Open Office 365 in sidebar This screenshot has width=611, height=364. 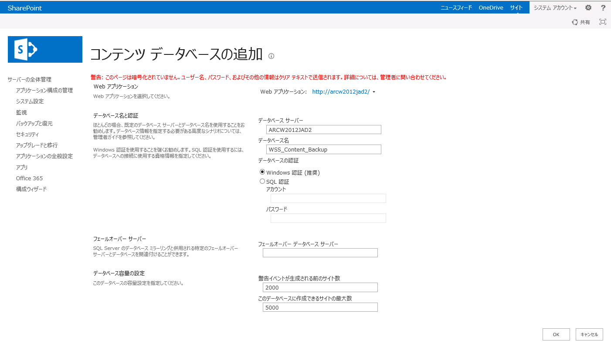pos(30,178)
